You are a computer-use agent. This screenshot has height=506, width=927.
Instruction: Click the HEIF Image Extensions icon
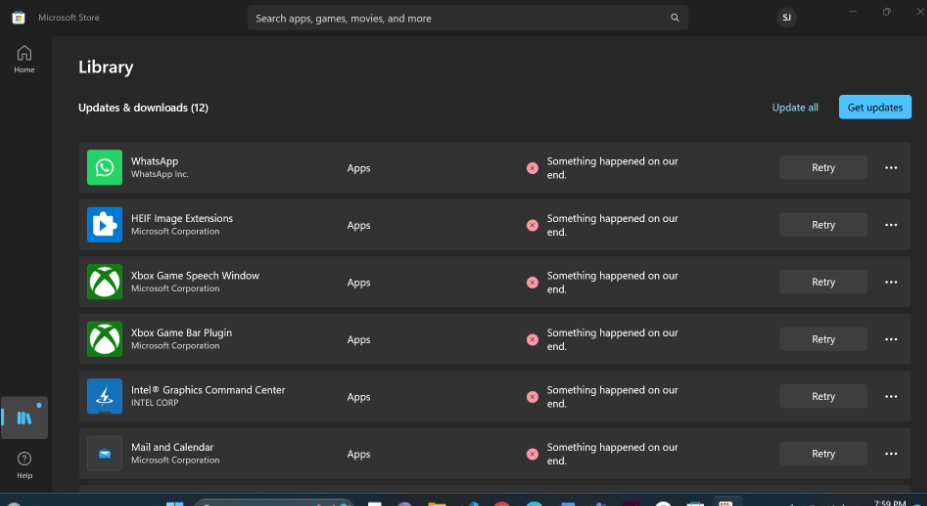tap(105, 225)
